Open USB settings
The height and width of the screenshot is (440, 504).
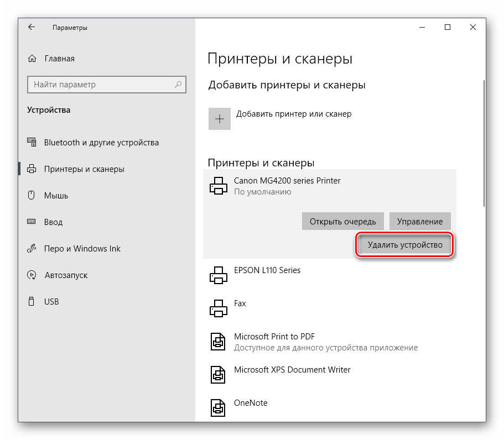(51, 302)
